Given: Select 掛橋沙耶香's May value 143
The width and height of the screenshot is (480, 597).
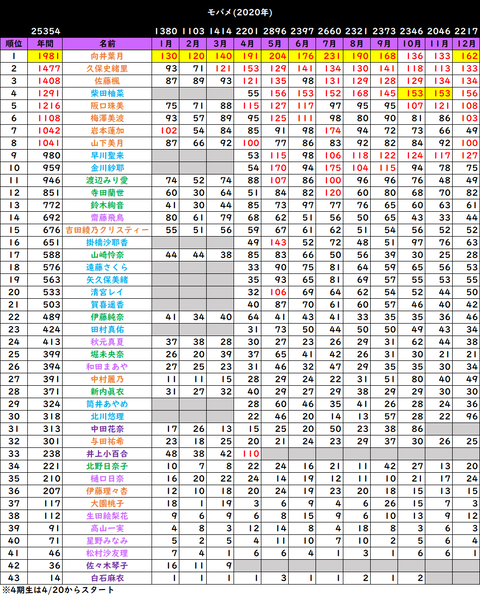Looking at the screenshot, I should 278,243.
